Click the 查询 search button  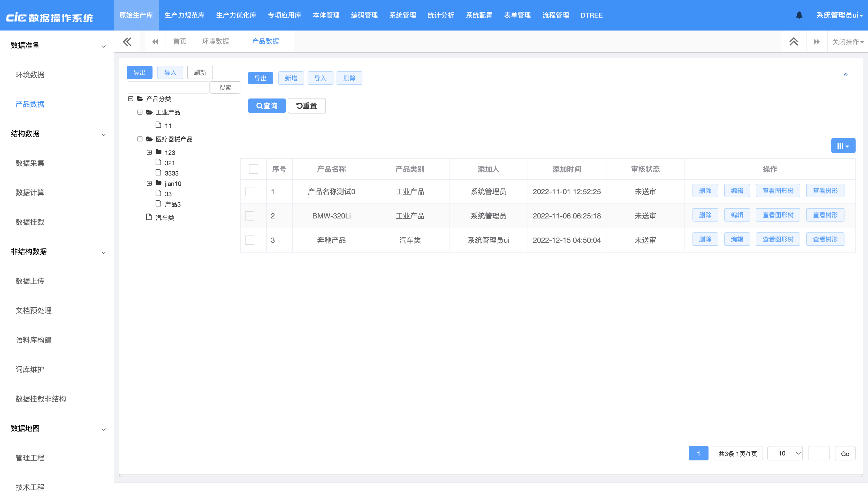click(x=267, y=106)
